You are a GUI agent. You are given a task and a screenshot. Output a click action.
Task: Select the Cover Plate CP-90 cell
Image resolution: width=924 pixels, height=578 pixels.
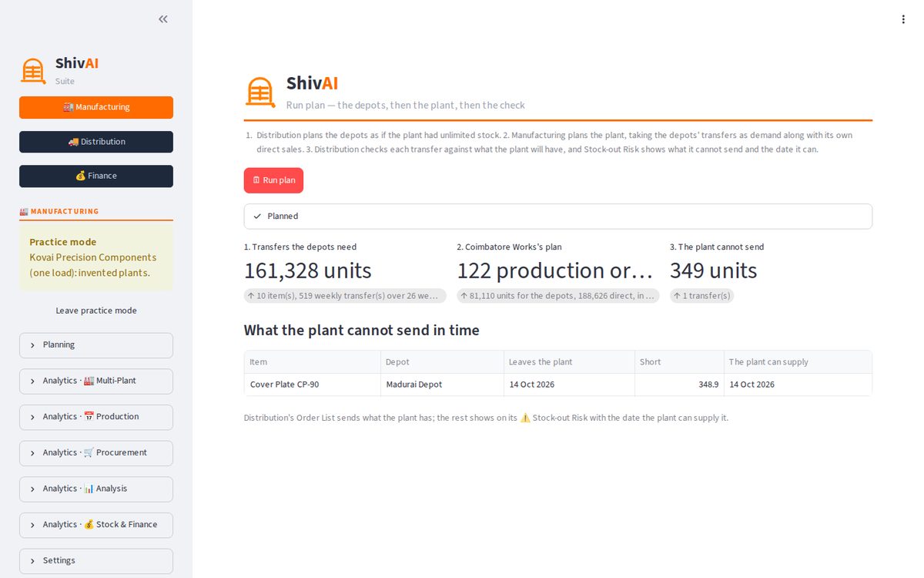(312, 385)
